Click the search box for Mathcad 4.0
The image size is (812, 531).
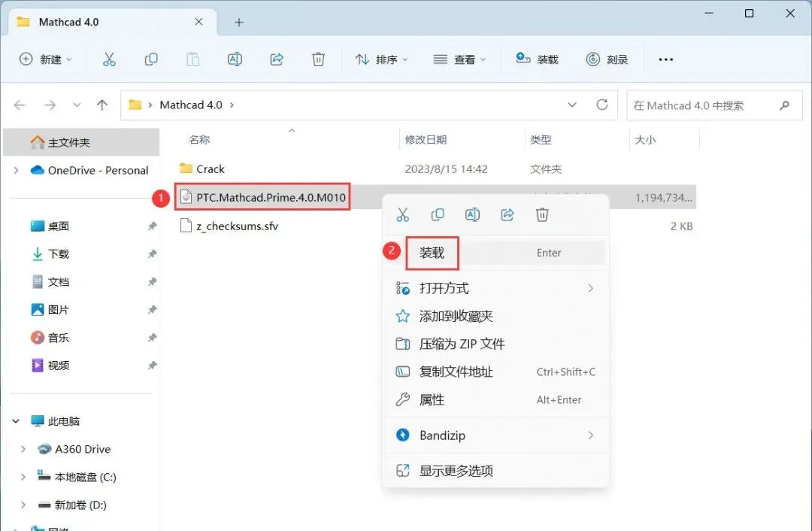714,106
